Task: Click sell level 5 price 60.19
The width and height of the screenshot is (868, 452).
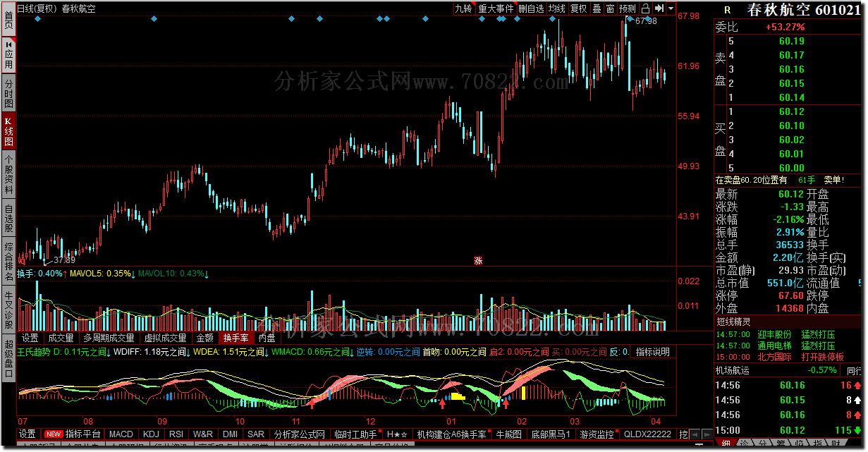Action: click(791, 41)
